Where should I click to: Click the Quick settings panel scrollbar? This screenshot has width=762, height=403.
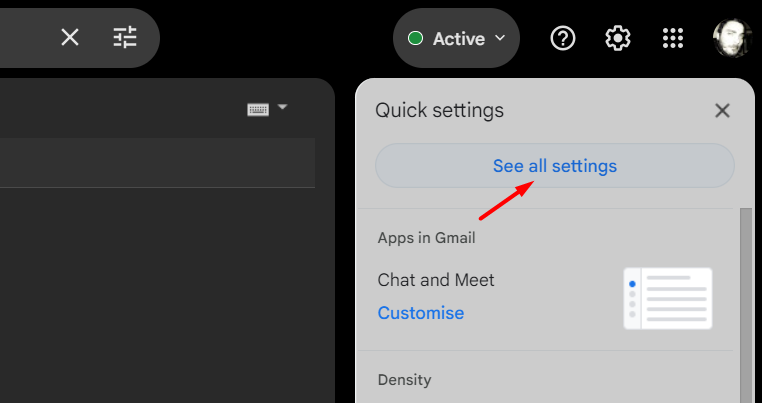(x=746, y=305)
